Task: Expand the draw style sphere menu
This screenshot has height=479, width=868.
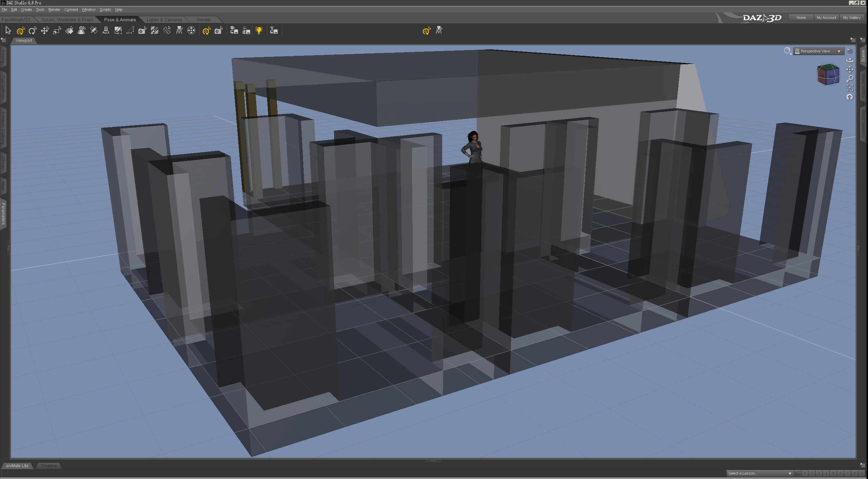Action: (x=788, y=51)
